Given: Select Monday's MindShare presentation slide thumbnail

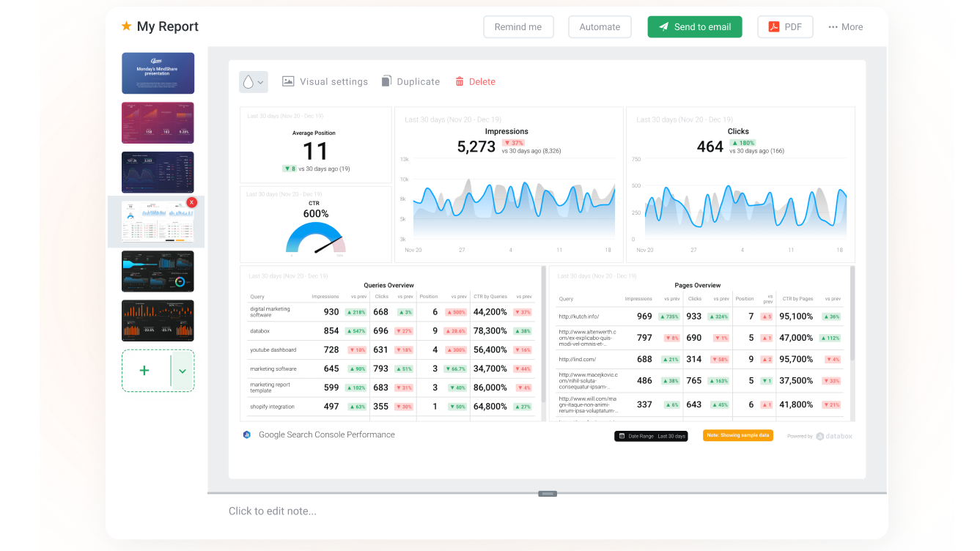Looking at the screenshot, I should pos(158,73).
